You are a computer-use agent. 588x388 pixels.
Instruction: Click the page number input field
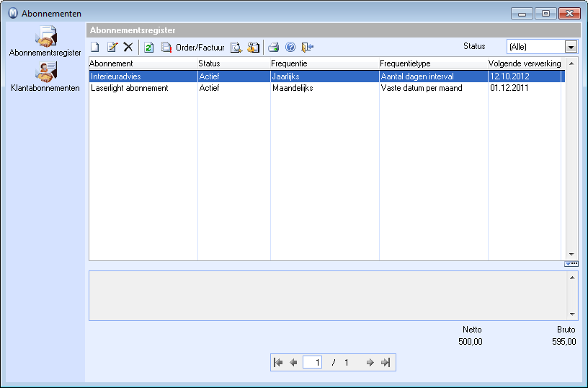pyautogui.click(x=312, y=363)
